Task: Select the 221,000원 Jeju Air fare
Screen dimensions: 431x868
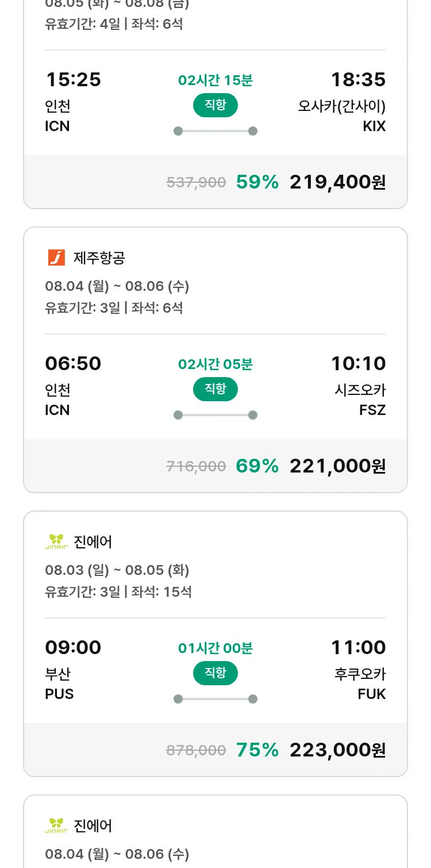Action: tap(337, 466)
